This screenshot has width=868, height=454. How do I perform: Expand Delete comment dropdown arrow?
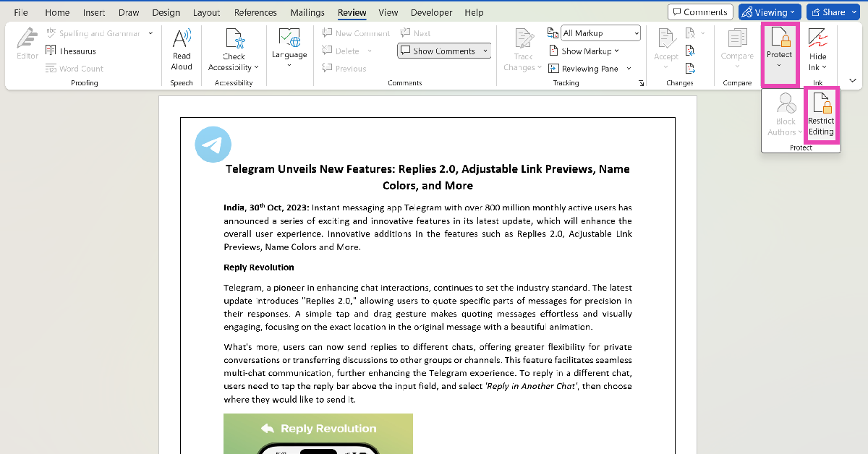[x=370, y=51]
